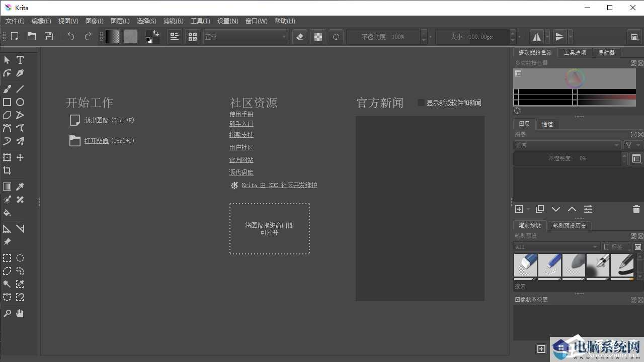Select the Rectangle tool
Viewport: 644px width, 362px height.
pyautogui.click(x=7, y=102)
